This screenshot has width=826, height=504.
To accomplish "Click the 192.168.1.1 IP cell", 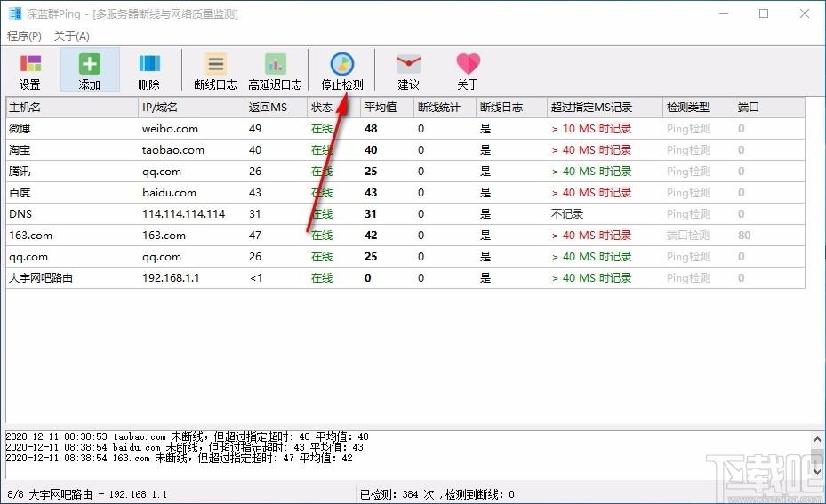I will (x=171, y=278).
